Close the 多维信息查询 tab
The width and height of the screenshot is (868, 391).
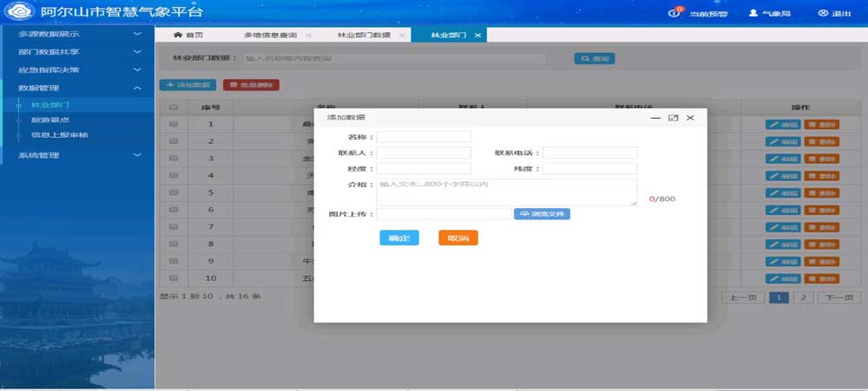pos(308,35)
